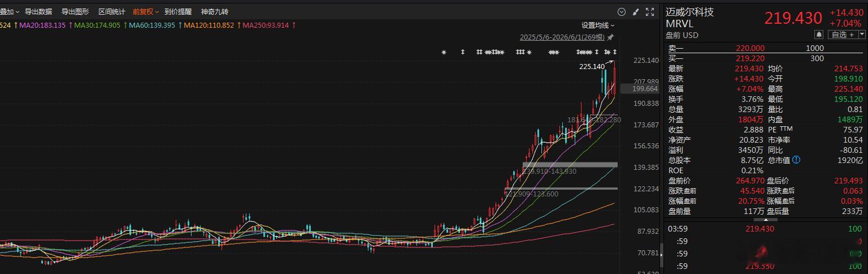The width and height of the screenshot is (868, 274).
Task: Toggle the small triangle expander below 盘前量
Action: [766, 219]
